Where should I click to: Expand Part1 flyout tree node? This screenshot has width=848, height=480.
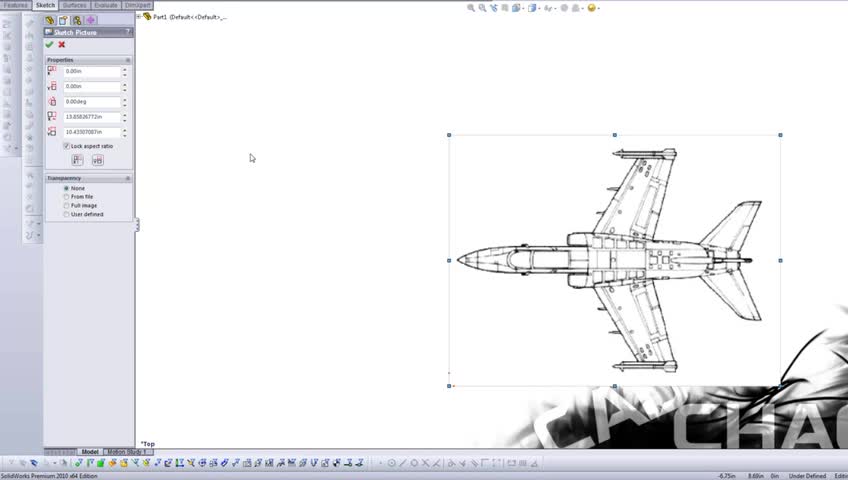pos(139,17)
